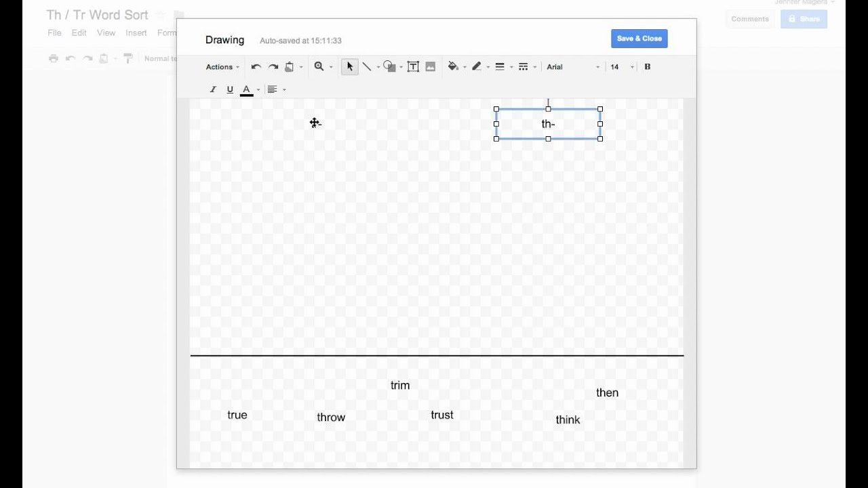Pick the Line tool
This screenshot has height=488, width=868.
(367, 66)
